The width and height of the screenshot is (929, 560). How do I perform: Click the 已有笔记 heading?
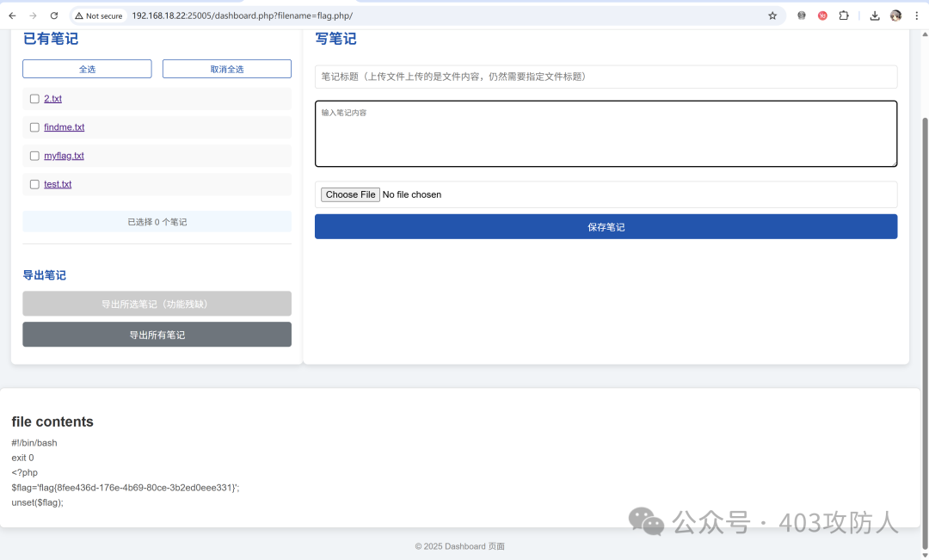[x=51, y=39]
